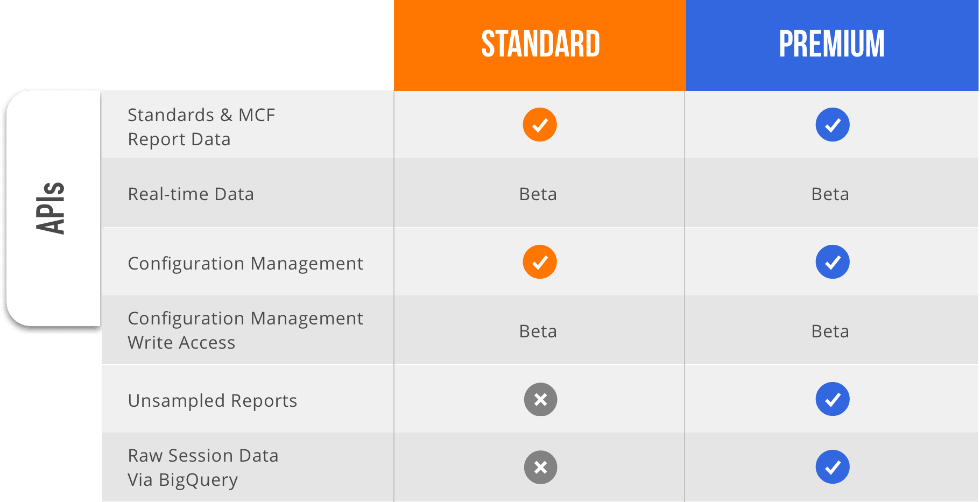Click the Premium Beta label for Real-time Data
This screenshot has height=502, width=980.
coord(830,194)
